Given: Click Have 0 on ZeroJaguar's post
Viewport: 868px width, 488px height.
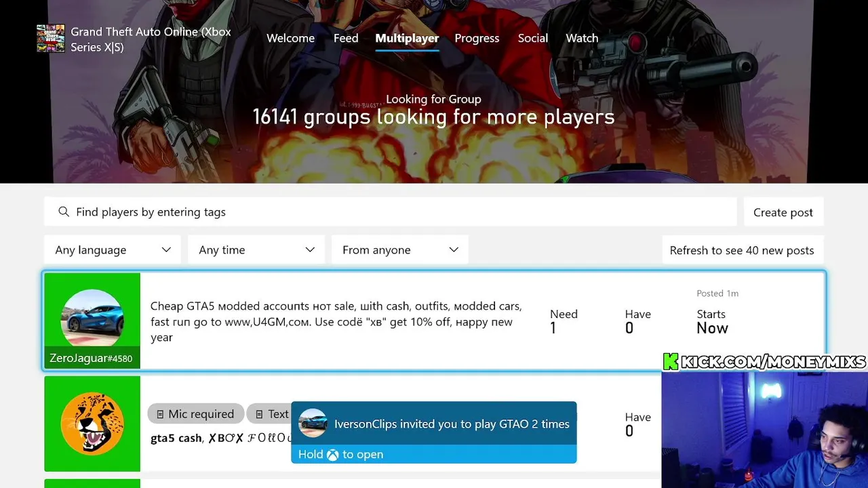Looking at the screenshot, I should (637, 321).
